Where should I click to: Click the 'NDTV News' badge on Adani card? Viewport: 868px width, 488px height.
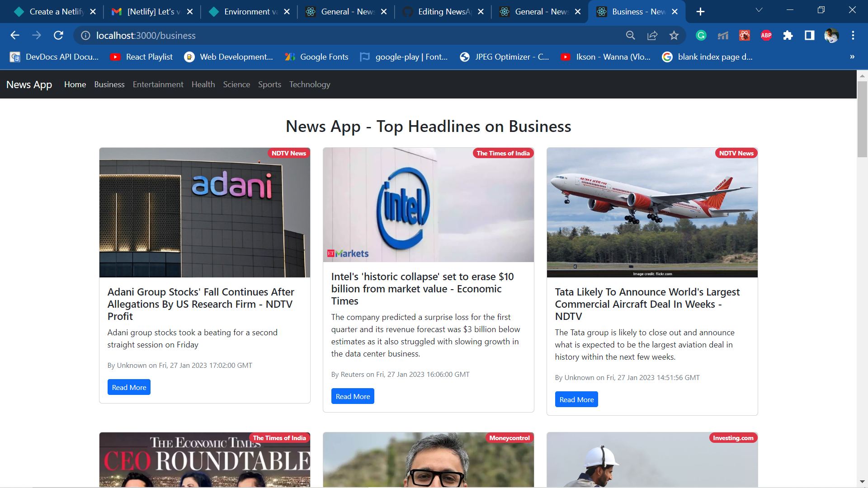tap(289, 153)
